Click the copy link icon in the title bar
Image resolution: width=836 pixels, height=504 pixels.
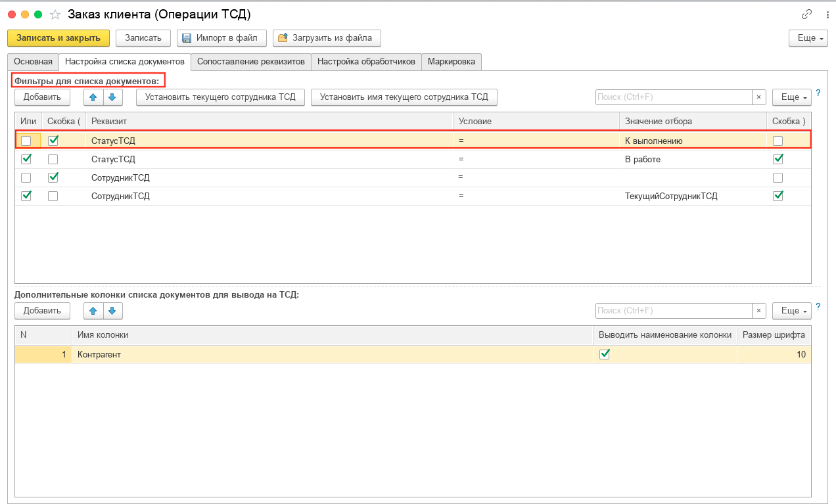[806, 14]
